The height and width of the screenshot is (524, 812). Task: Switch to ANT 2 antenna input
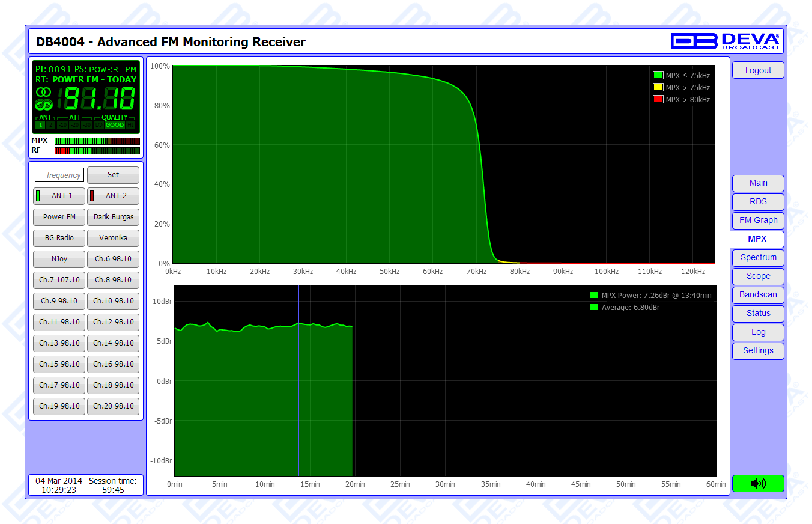click(x=113, y=196)
